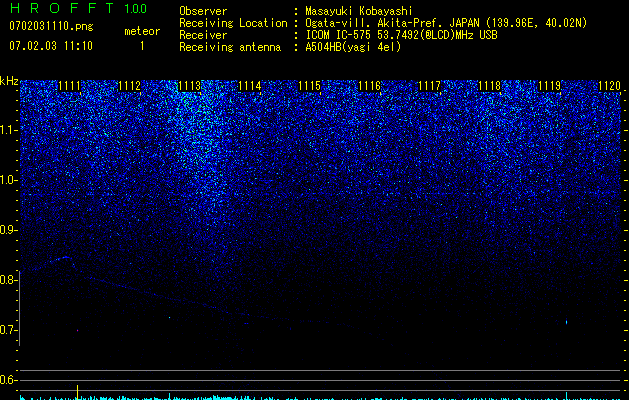Click the gray vertical range bar at left axis
The height and width of the screenshot is (400, 629).
[x=20, y=308]
